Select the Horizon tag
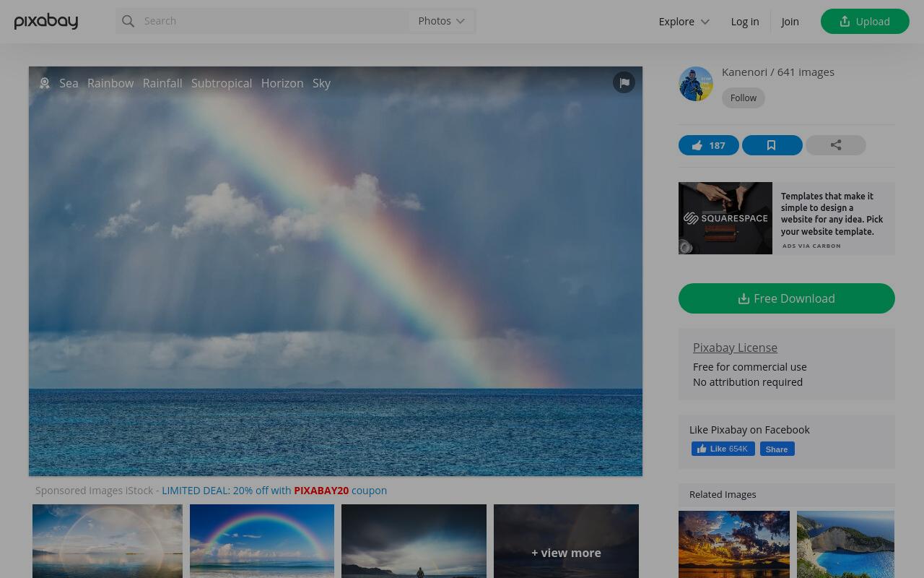 click(x=282, y=83)
